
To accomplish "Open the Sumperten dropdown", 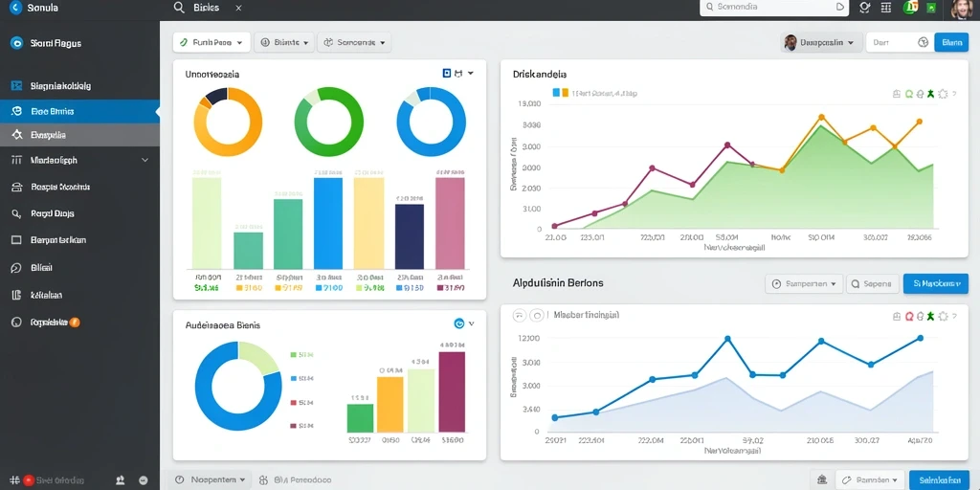I will click(804, 283).
